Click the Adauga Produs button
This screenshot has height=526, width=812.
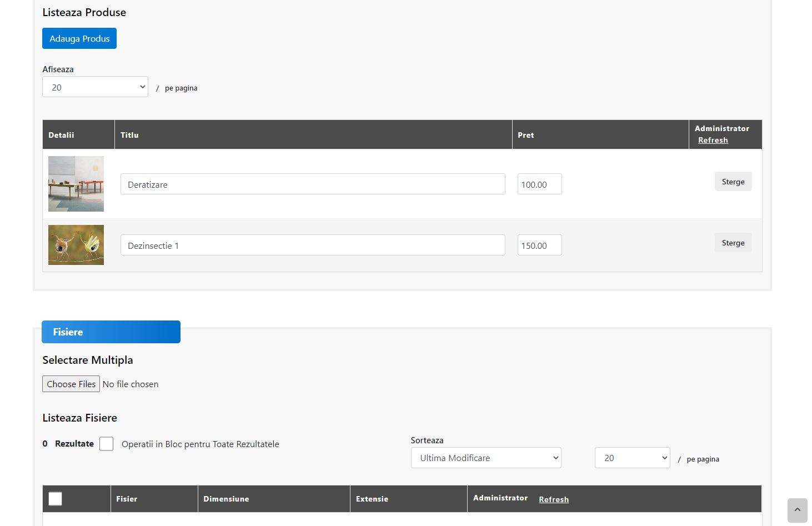coord(79,38)
